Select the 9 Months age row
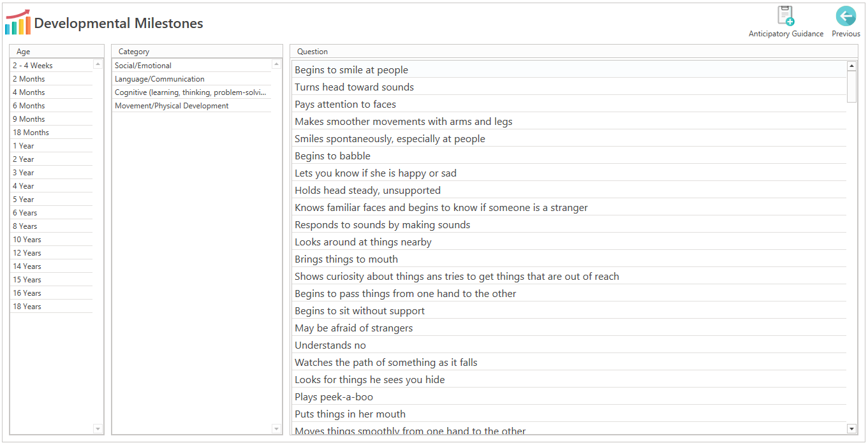The image size is (868, 443). pyautogui.click(x=51, y=119)
